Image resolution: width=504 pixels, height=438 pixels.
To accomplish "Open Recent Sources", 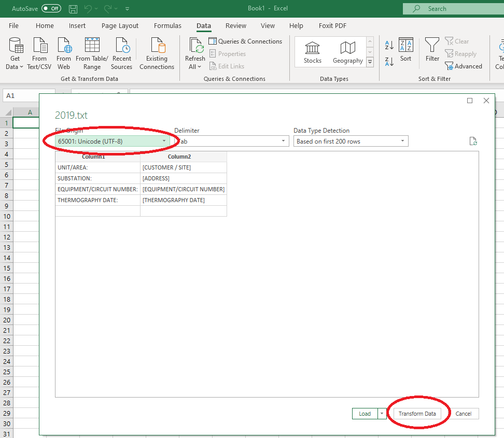I will click(121, 52).
